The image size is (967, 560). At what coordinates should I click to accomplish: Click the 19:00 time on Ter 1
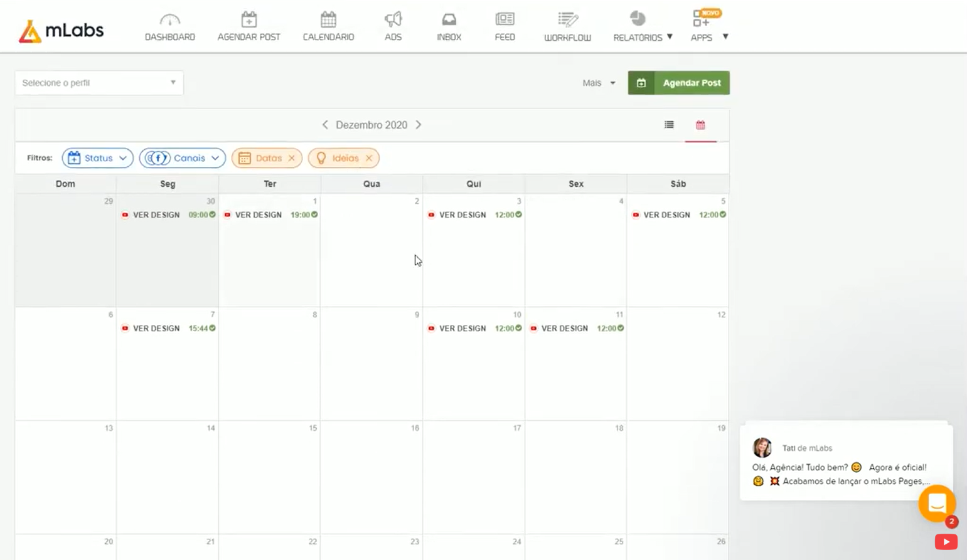click(x=300, y=214)
